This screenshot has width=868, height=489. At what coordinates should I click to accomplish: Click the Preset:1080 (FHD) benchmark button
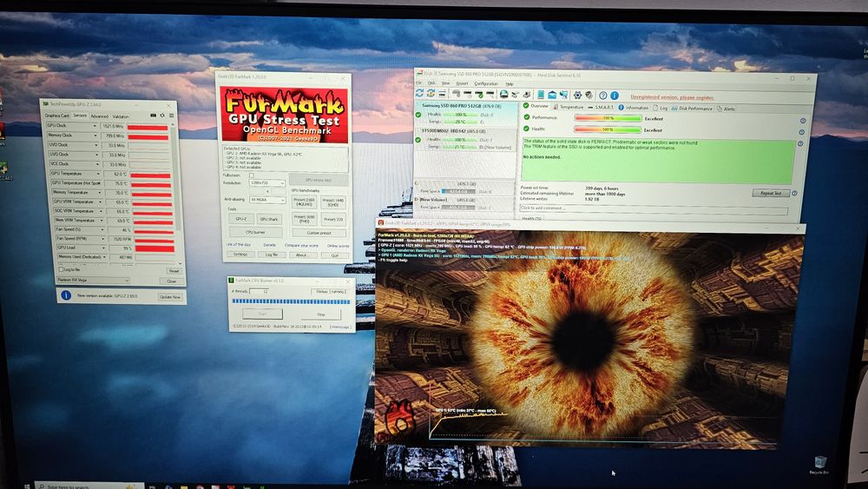pos(305,219)
